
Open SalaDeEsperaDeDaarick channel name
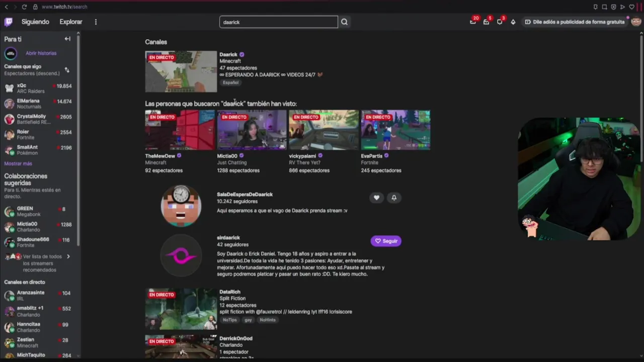tap(245, 194)
